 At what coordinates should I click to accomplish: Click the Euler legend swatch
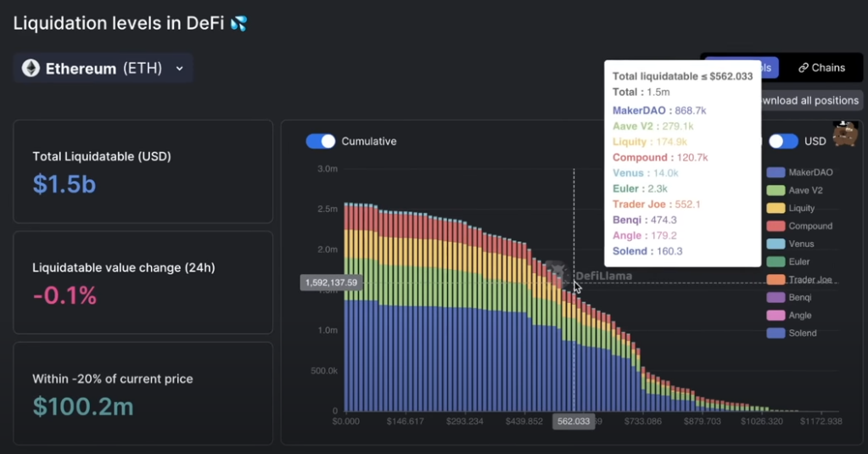[775, 261]
